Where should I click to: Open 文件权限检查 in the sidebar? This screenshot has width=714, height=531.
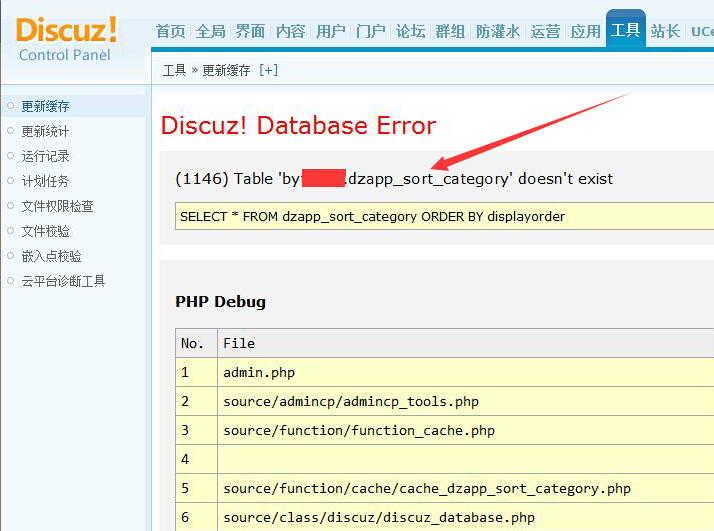[x=57, y=206]
